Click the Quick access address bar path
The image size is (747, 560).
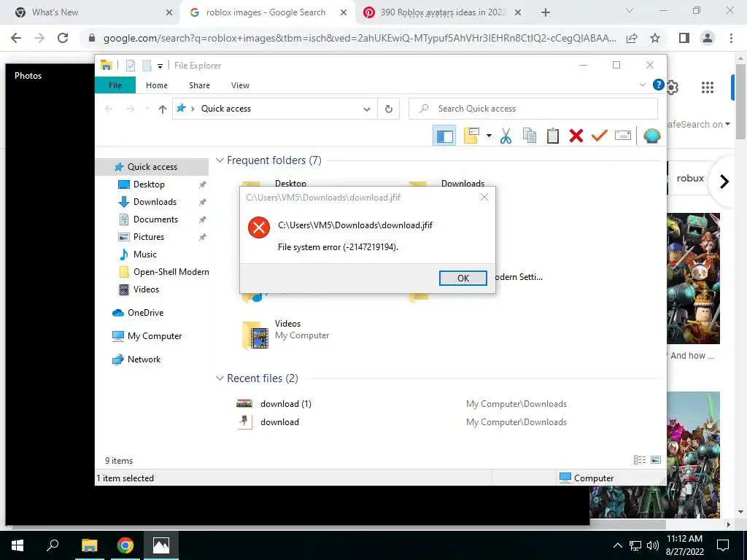coord(226,109)
